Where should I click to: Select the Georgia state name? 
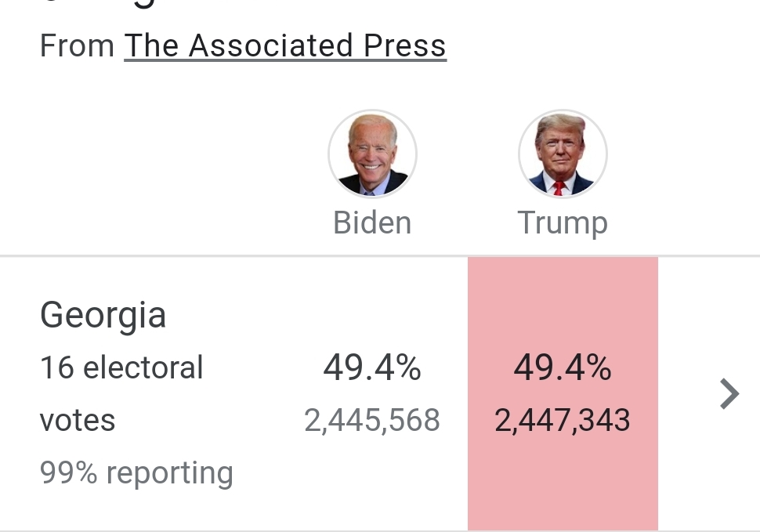click(103, 315)
